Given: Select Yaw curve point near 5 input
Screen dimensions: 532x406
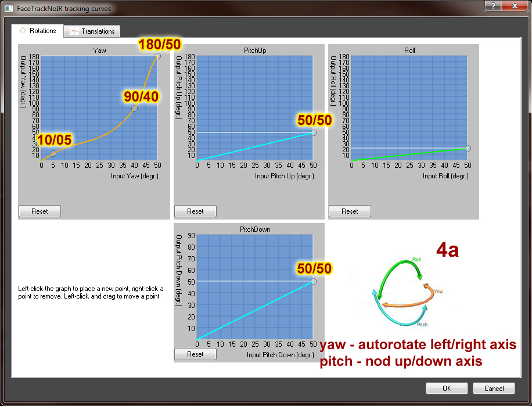Looking at the screenshot, I should pos(53,154).
